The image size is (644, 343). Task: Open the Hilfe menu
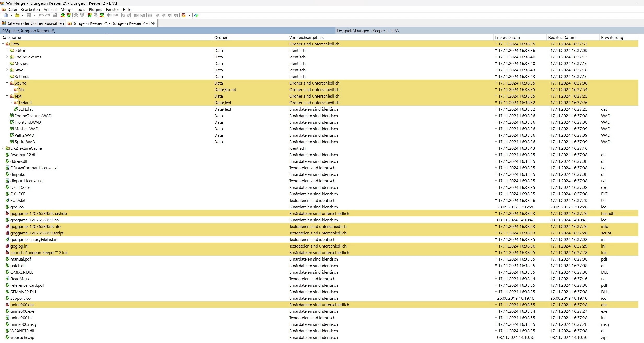pyautogui.click(x=127, y=9)
